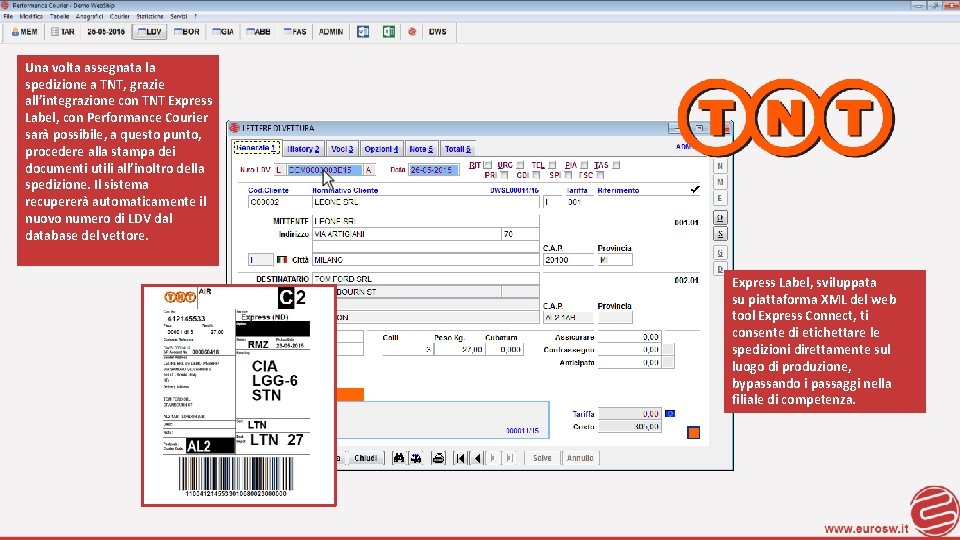Switch to the Generale 1 tab
This screenshot has width=960, height=540.
257,148
